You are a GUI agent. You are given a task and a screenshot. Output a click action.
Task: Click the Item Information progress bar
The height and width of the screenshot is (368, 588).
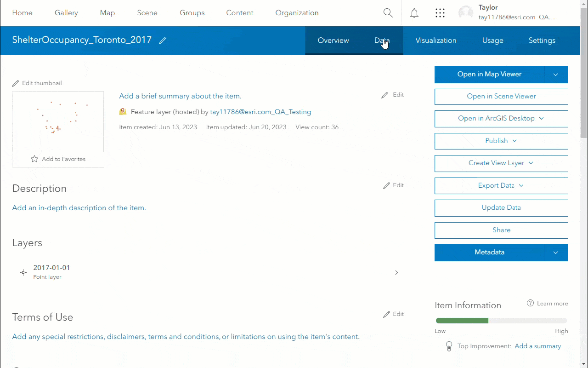(501, 321)
